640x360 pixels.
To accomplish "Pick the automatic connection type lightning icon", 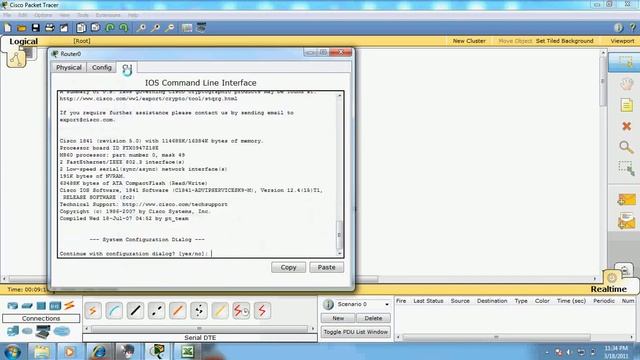I will click(x=93, y=311).
